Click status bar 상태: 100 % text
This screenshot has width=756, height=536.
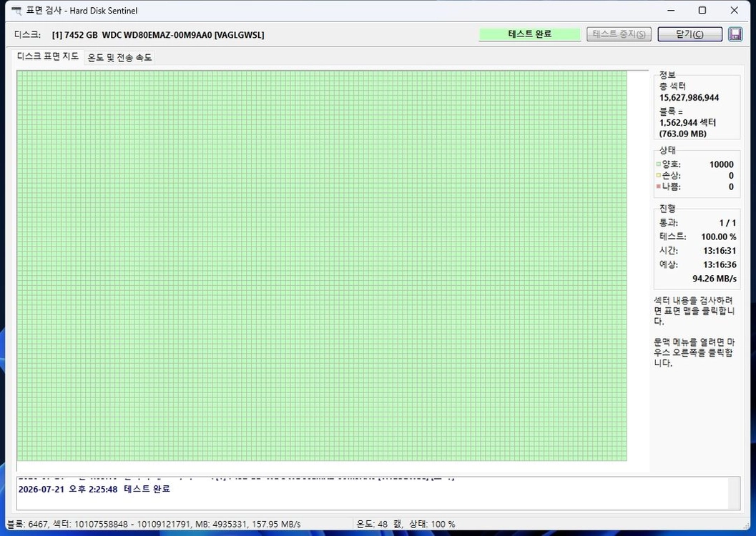(432, 524)
